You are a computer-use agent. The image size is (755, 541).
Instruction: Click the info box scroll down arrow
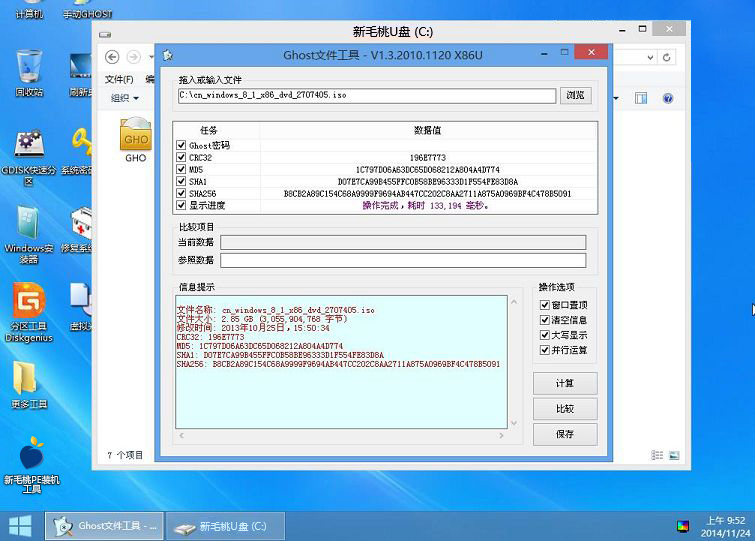514,423
